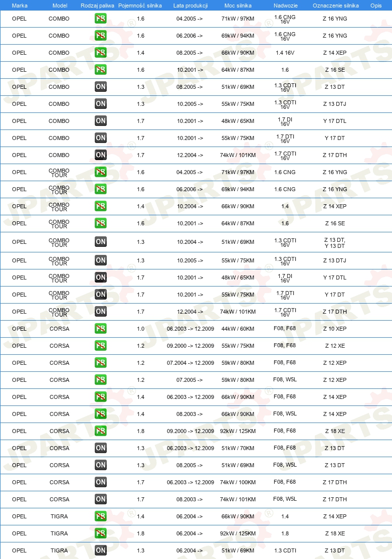
Task: Click 'F08, W5L' in CORSA 51kW / 69KM row
Action: [285, 465]
